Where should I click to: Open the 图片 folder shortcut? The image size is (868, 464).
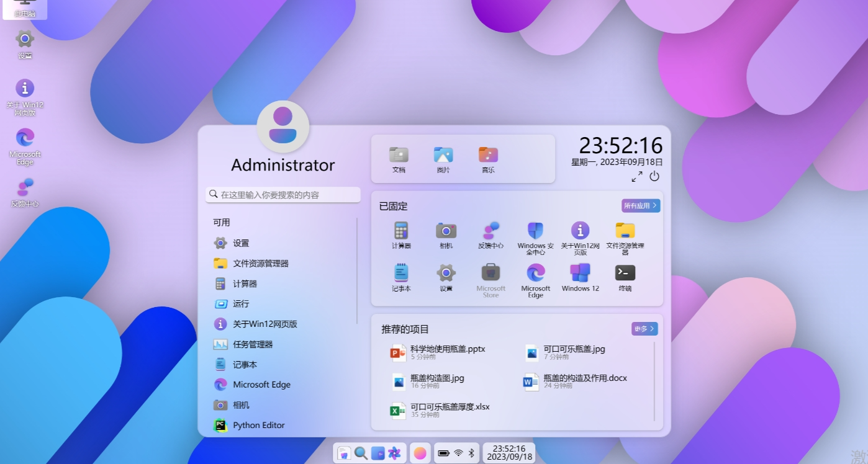click(443, 159)
